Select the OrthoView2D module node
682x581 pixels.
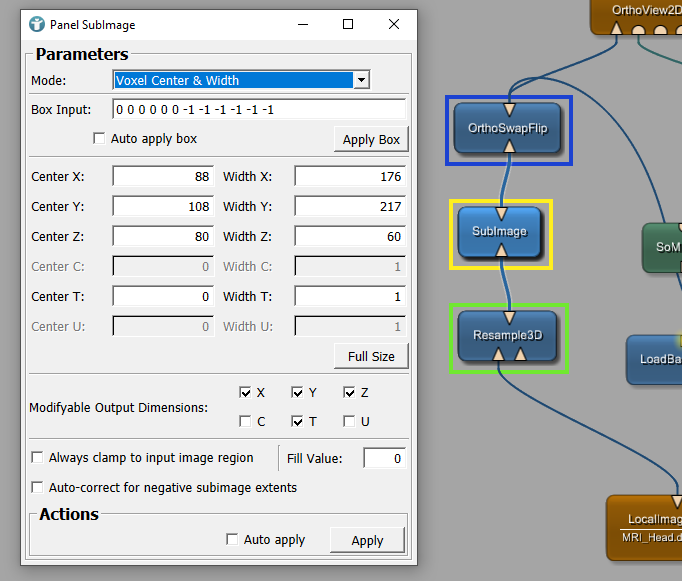click(638, 12)
